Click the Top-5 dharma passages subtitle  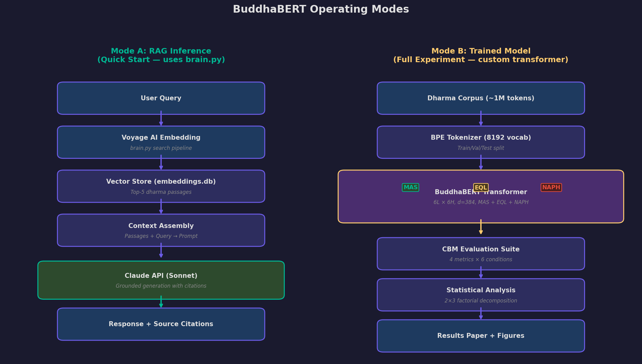(x=161, y=192)
